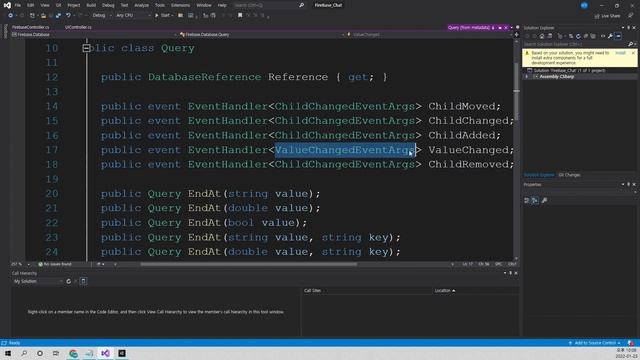Click the Start debugging play button

156,16
